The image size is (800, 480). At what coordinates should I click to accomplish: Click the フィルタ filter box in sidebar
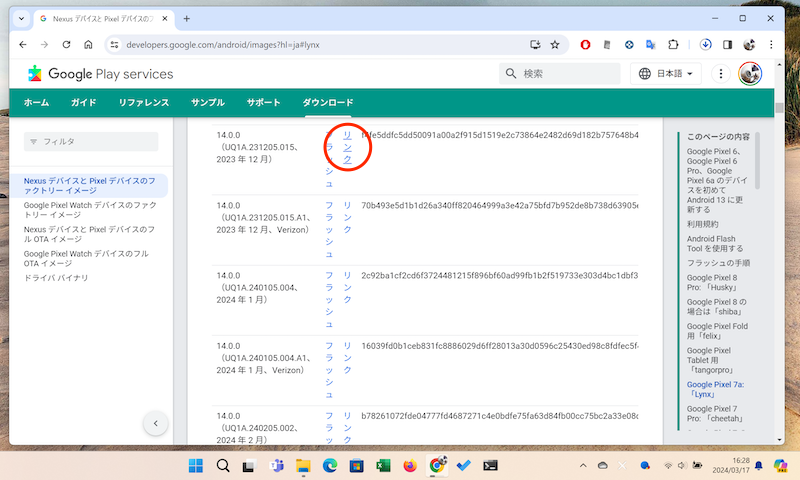tap(90, 142)
